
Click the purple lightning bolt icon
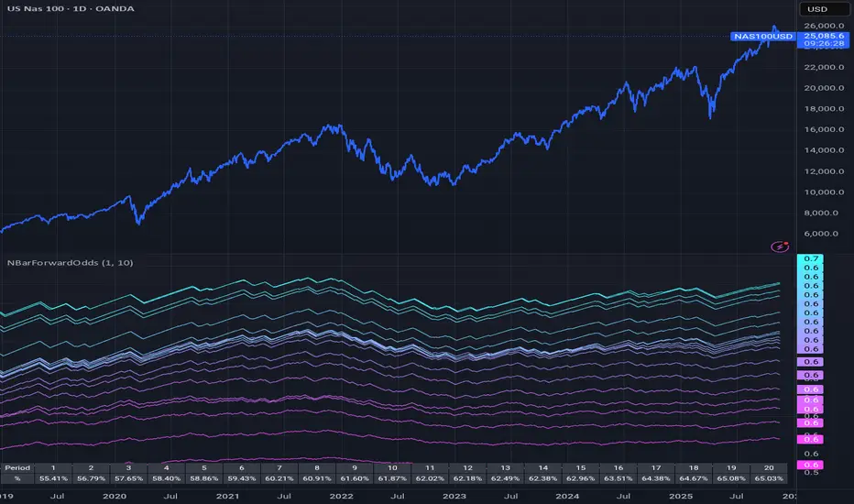point(780,247)
